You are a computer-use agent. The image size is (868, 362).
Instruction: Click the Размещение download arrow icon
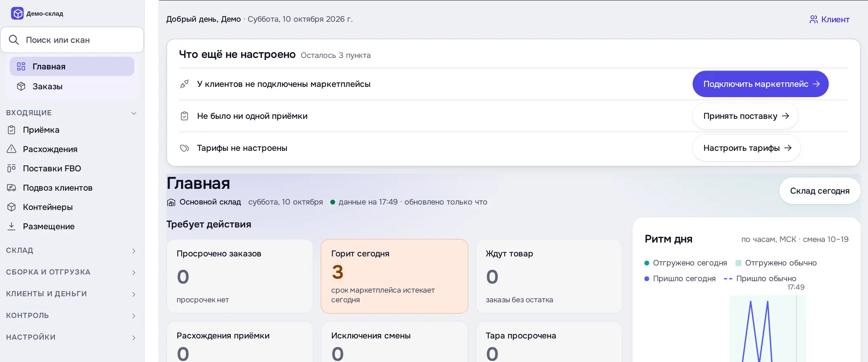pyautogui.click(x=11, y=226)
